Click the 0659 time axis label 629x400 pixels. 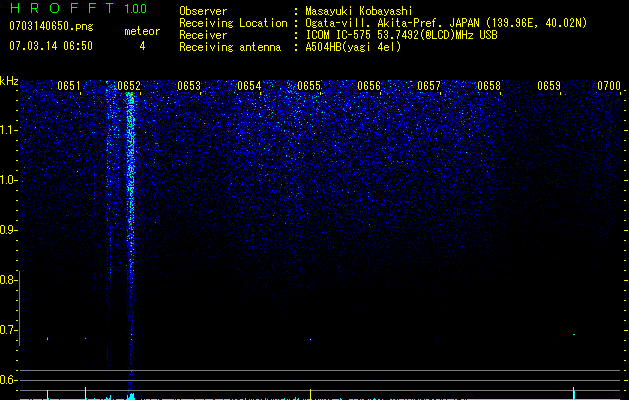pos(549,86)
